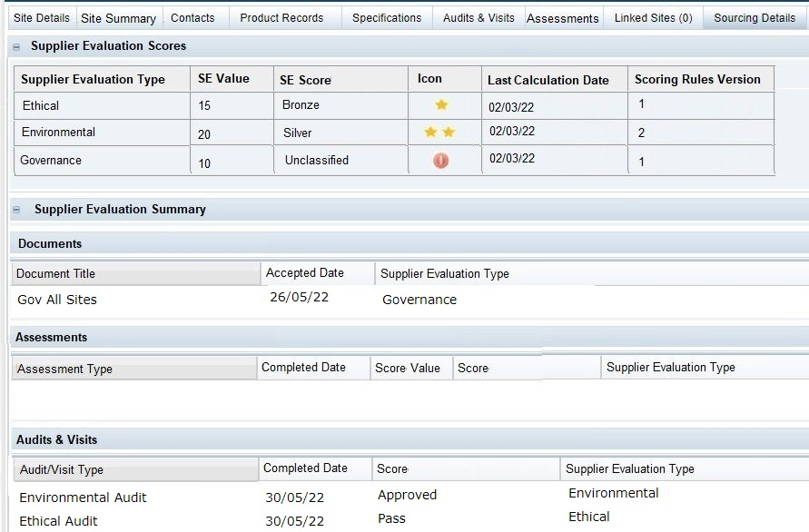
Task: Open the Sourcing Details tab
Action: [754, 16]
